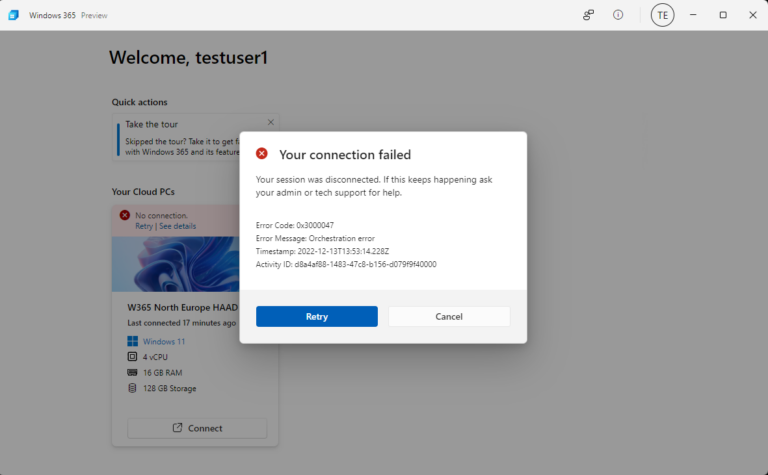The height and width of the screenshot is (475, 768).
Task: Open the TE user profile avatar
Action: [662, 15]
